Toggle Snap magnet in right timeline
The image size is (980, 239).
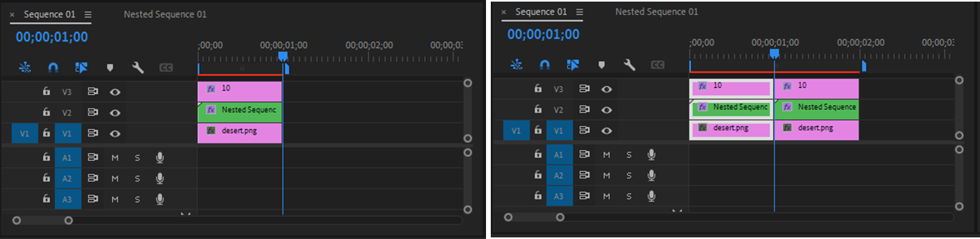click(545, 65)
